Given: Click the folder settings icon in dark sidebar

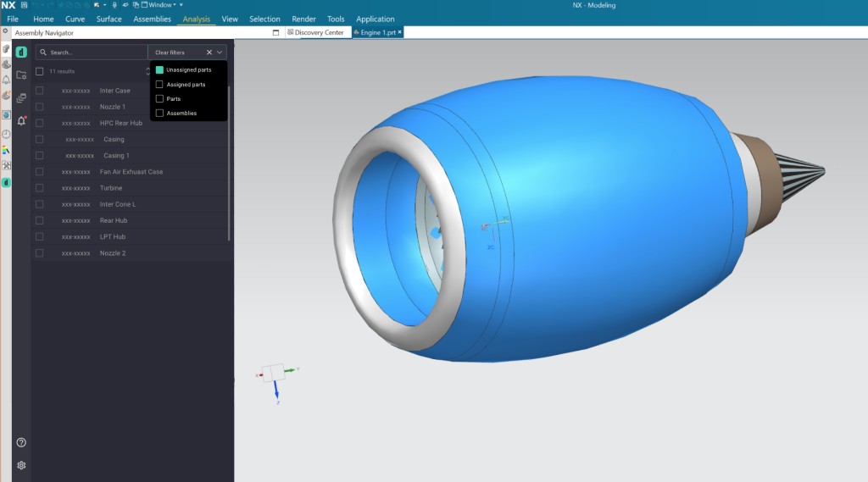Looking at the screenshot, I should (21, 75).
